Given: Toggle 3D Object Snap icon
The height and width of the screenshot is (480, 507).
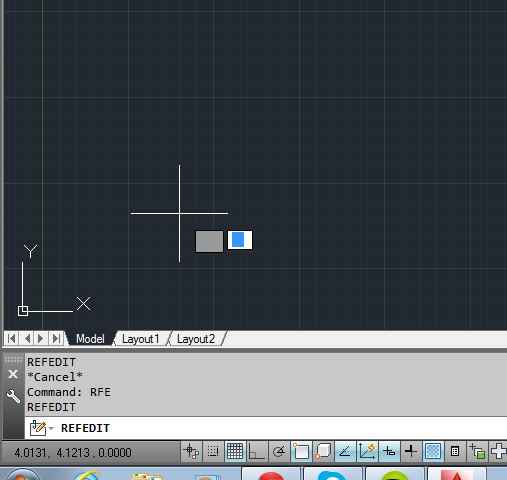Looking at the screenshot, I should point(323,452).
